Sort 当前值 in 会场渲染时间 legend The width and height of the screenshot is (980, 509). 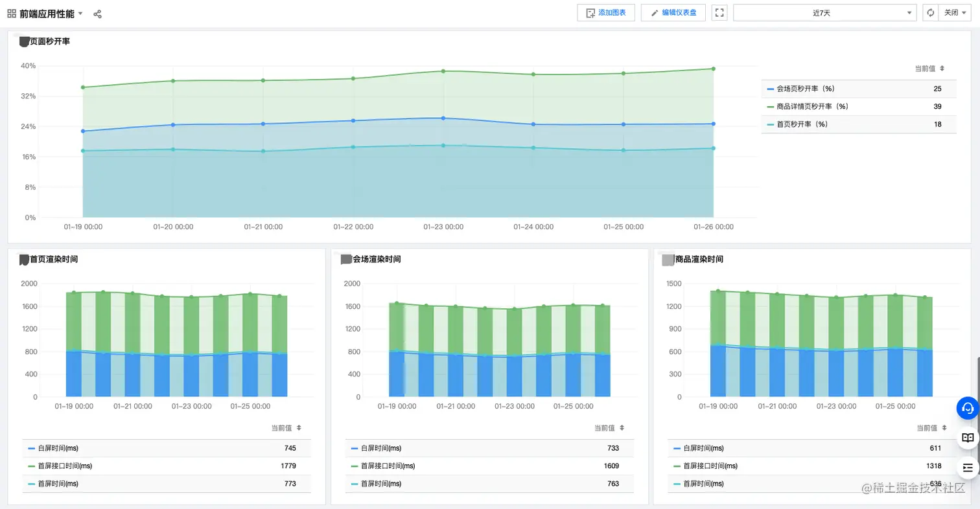click(622, 428)
